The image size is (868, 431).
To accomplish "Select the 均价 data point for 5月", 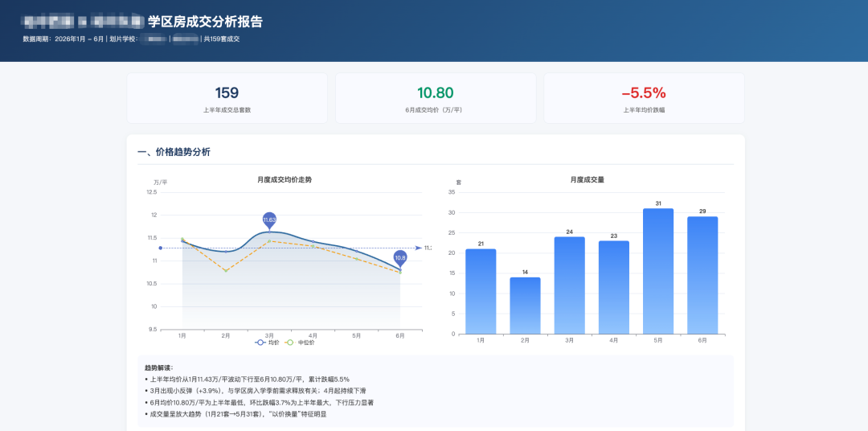I will tap(357, 251).
